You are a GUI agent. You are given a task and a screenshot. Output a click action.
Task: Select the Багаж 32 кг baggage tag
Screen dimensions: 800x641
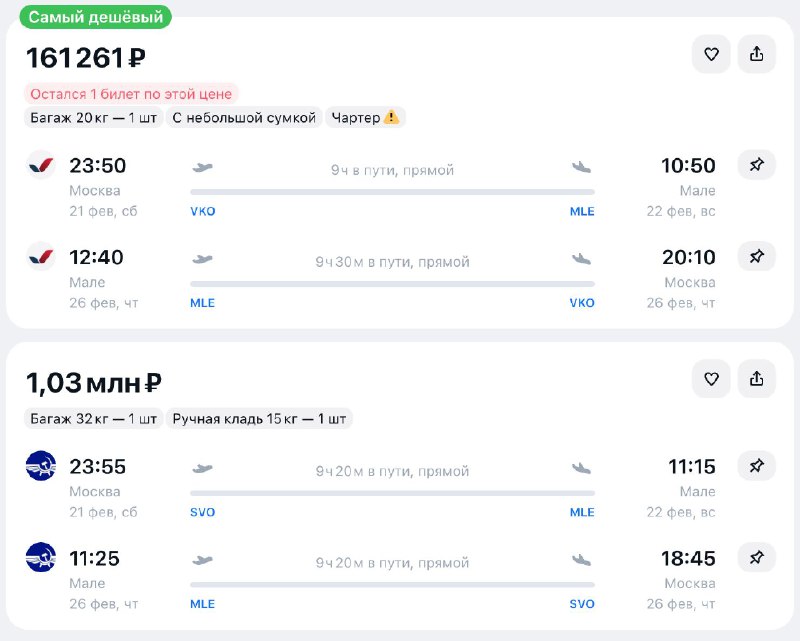[93, 419]
